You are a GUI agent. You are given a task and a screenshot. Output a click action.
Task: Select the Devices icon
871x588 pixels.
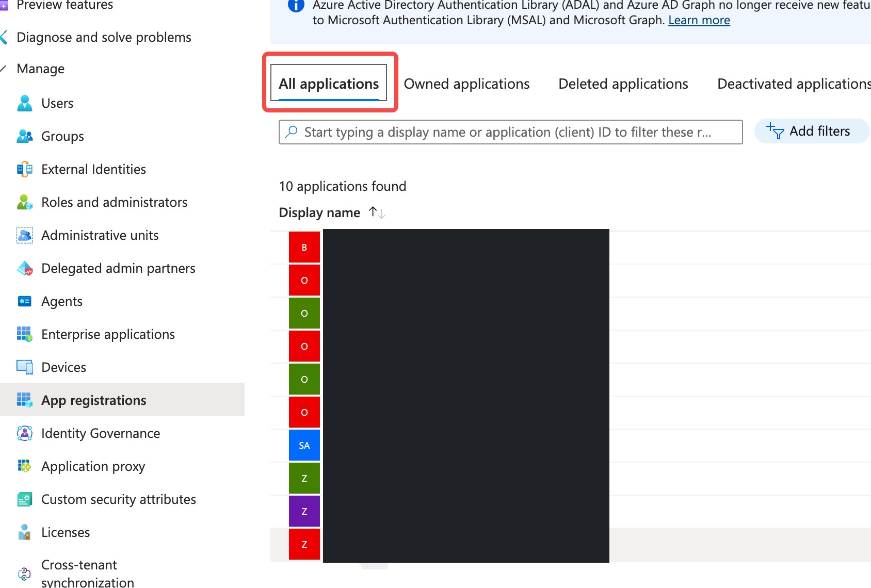(25, 367)
